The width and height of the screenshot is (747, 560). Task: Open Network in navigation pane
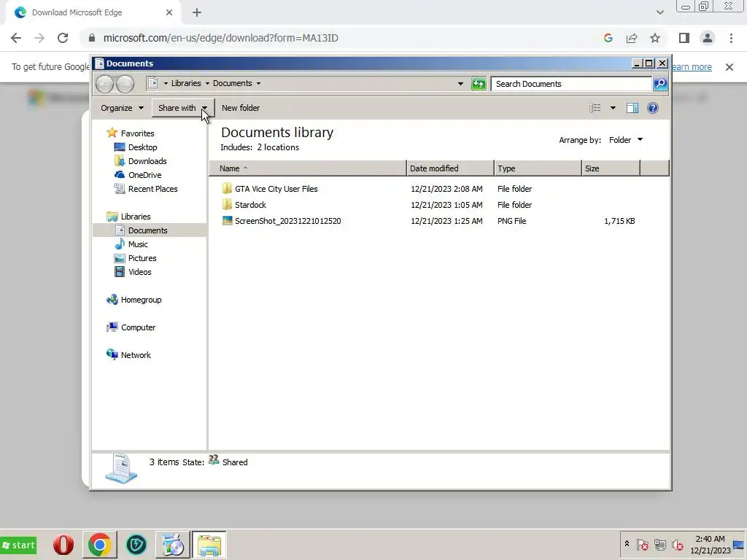pyautogui.click(x=136, y=355)
